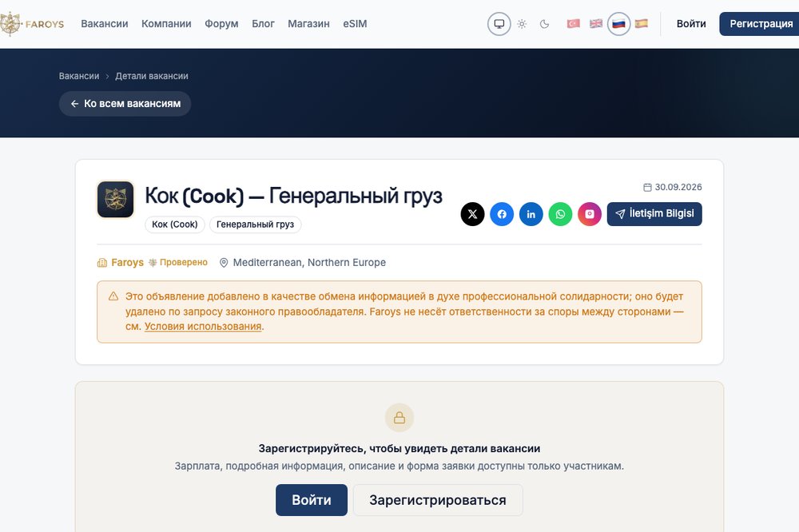The image size is (799, 532).
Task: Switch language to English flag
Action: click(x=596, y=24)
